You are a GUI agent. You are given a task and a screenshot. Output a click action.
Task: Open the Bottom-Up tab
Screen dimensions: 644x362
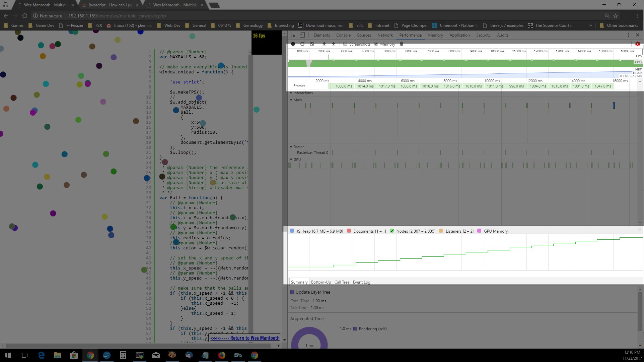[321, 282]
